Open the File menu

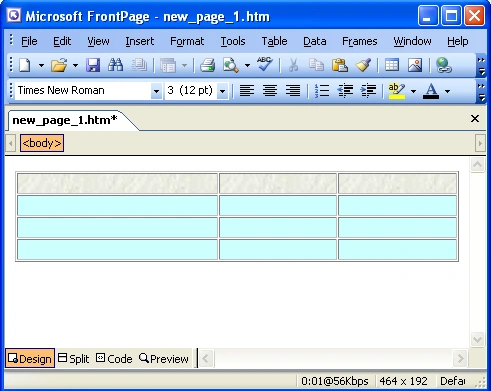[29, 41]
